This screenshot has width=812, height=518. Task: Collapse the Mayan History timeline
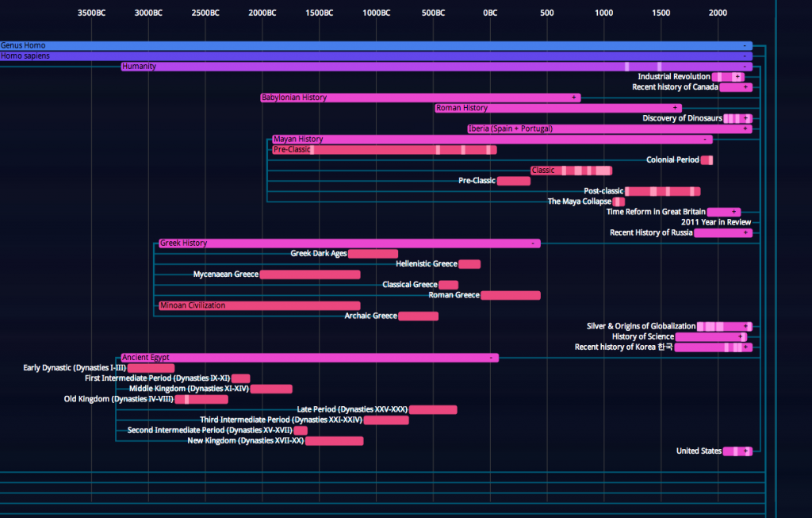tap(705, 140)
